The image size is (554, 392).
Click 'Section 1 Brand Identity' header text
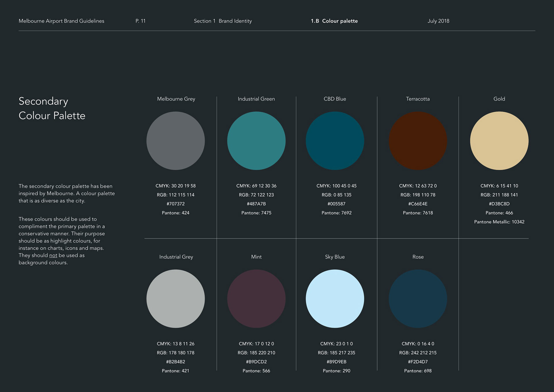click(x=223, y=21)
